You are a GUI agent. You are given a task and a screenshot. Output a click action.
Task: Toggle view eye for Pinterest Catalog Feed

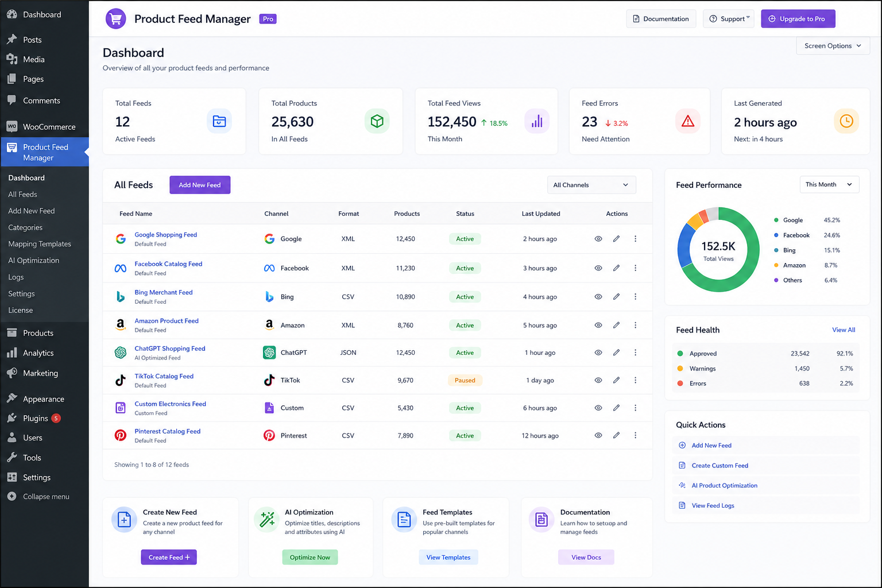pos(598,435)
